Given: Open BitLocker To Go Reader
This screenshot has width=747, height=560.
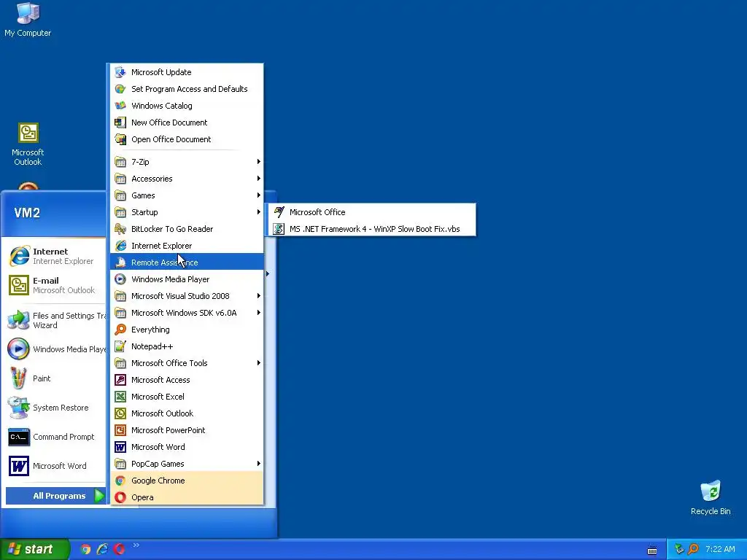Looking at the screenshot, I should [187, 229].
